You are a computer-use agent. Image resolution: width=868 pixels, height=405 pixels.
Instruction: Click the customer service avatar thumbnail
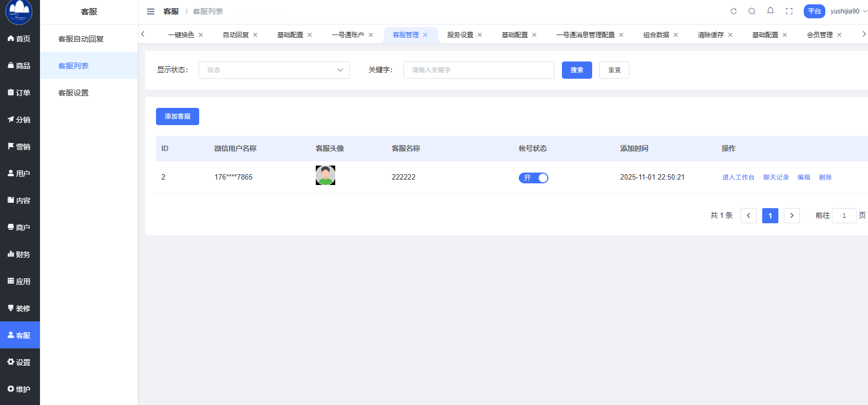point(325,176)
